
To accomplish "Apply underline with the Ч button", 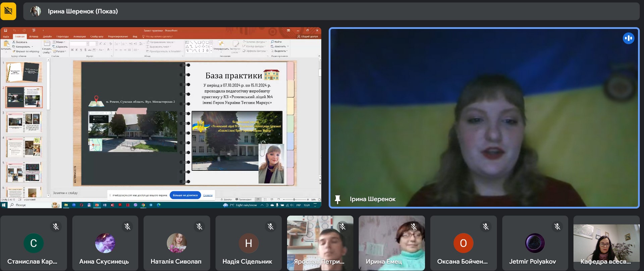I will [81, 50].
